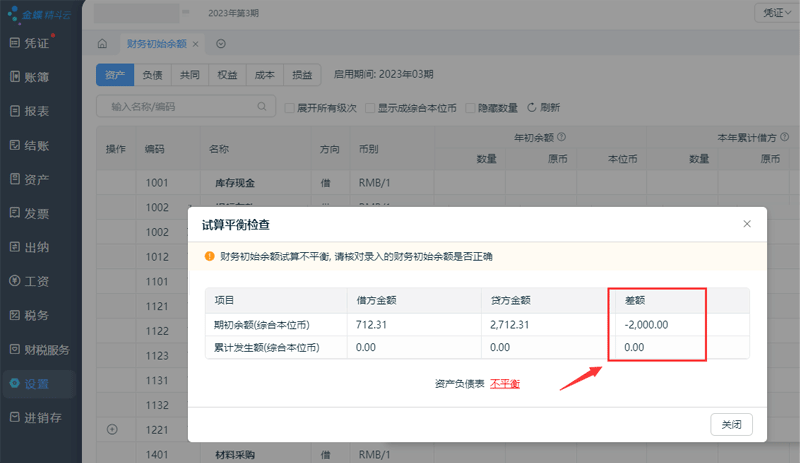Open the 发票 sidebar module
Image resolution: width=800 pixels, height=463 pixels.
tap(36, 213)
